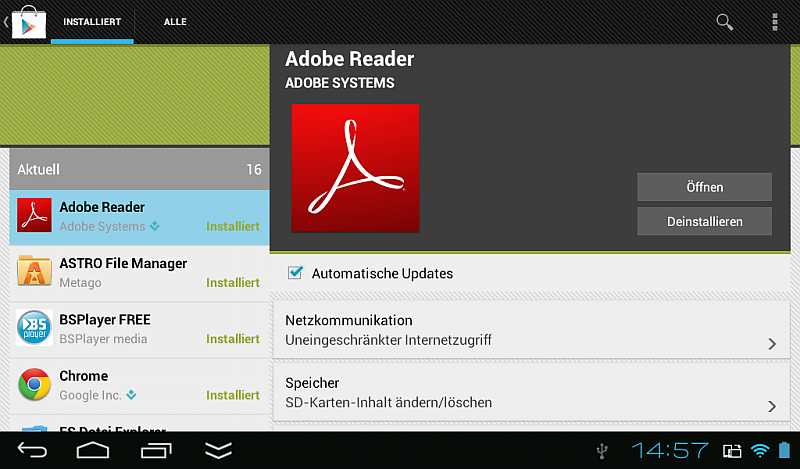Expand the Netzkommunikation permission chevron
This screenshot has width=800, height=469.
pyautogui.click(x=772, y=344)
